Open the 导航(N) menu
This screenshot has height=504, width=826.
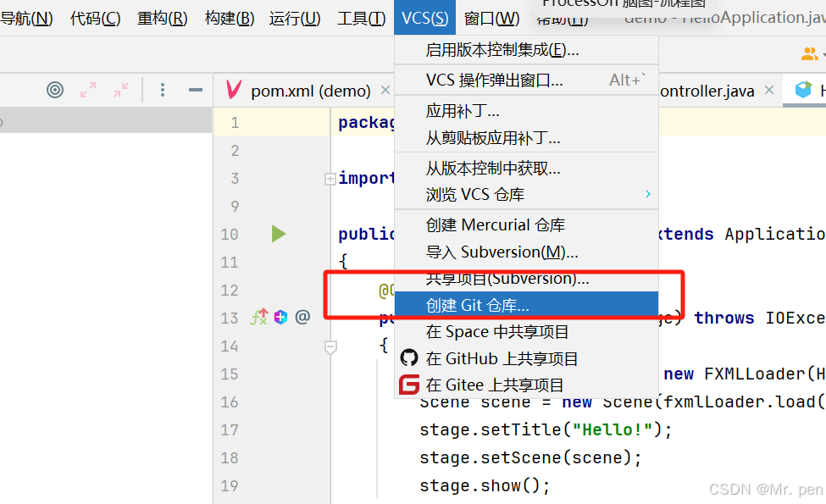tap(26, 19)
